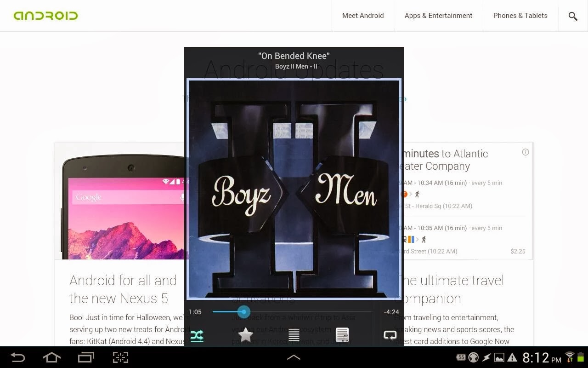Toggle repeat mode in the player
The image size is (588, 368).
pyautogui.click(x=390, y=335)
